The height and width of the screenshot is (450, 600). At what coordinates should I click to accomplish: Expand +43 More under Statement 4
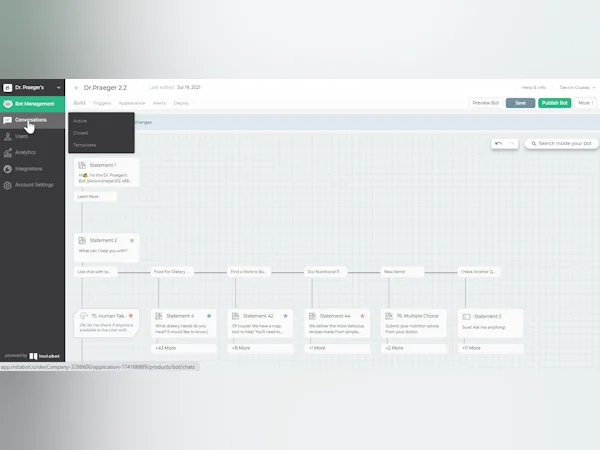pos(164,348)
